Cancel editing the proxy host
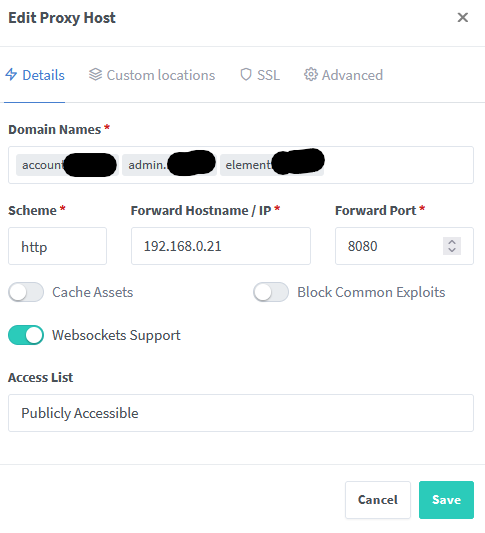This screenshot has width=485, height=533. pyautogui.click(x=378, y=500)
